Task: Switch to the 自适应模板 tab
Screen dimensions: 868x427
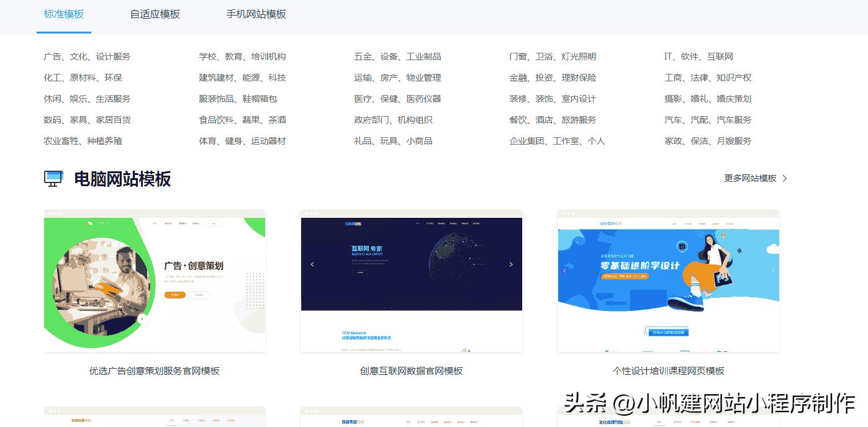Action: coord(154,14)
